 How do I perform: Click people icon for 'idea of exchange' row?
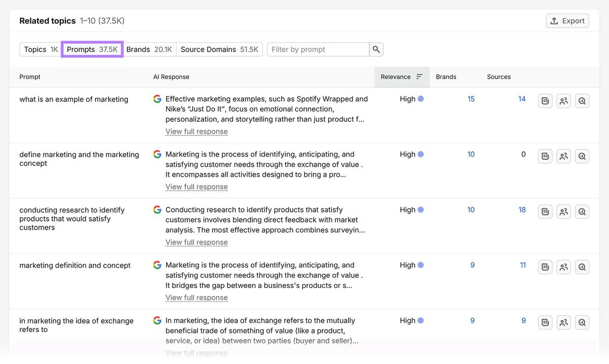(564, 322)
